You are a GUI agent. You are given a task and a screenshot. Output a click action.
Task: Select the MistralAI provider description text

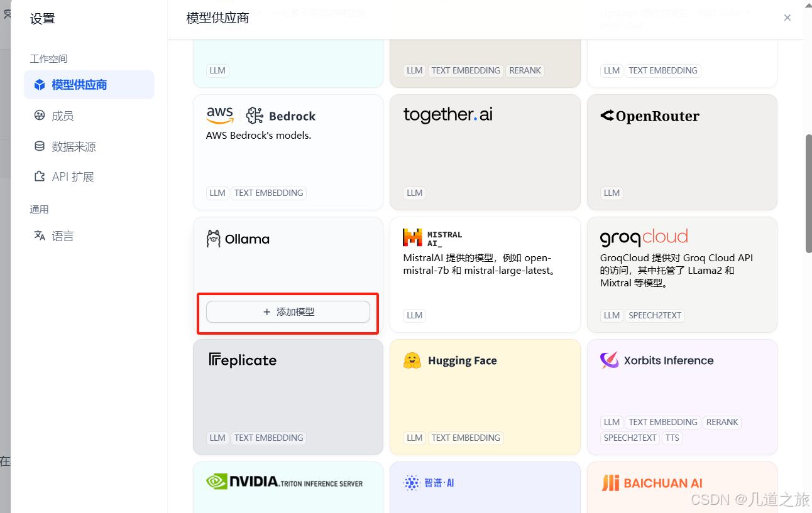[x=481, y=264]
